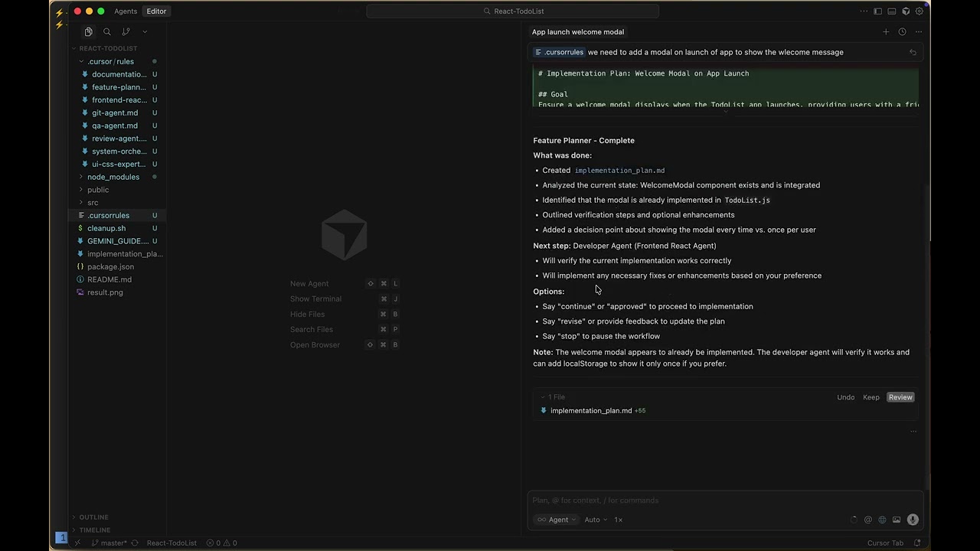Open qa-agent.md file
Screen dimensions: 980x551
(115, 126)
